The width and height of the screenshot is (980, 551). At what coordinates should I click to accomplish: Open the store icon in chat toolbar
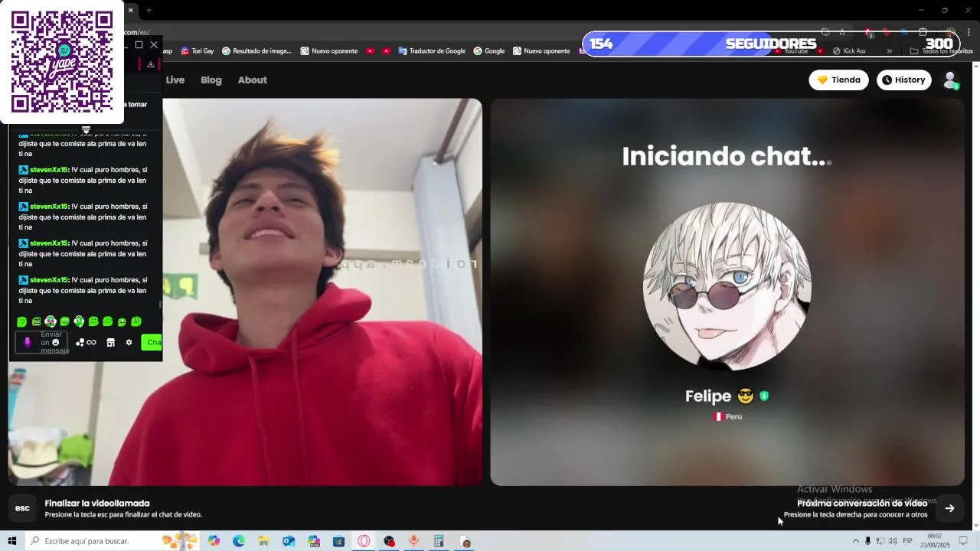(x=110, y=342)
